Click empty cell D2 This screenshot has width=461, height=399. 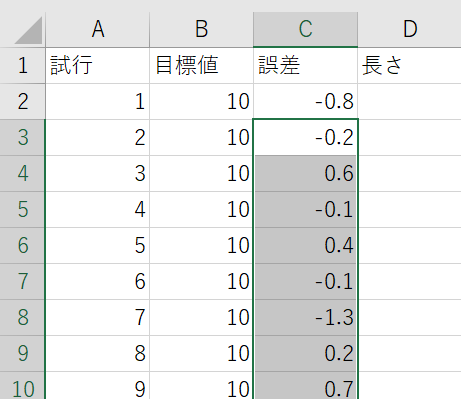pyautogui.click(x=410, y=101)
